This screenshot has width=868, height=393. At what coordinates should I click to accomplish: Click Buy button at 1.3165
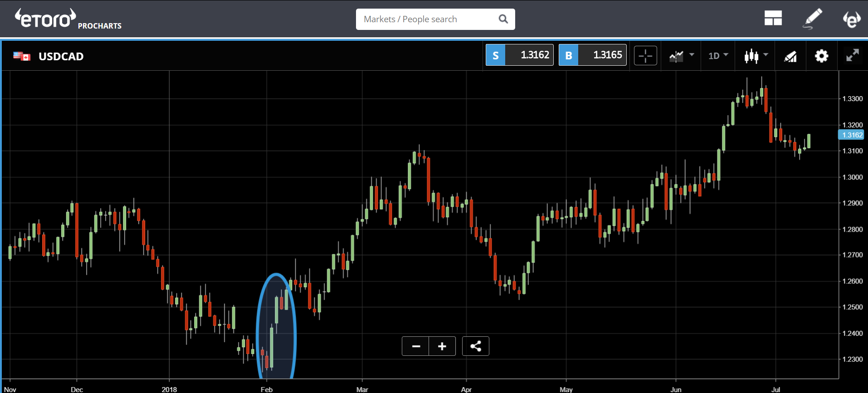point(592,55)
